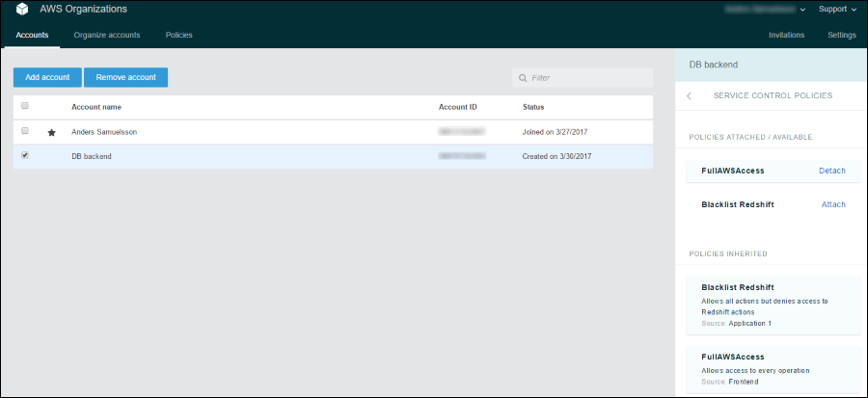The width and height of the screenshot is (868, 398).
Task: Click the star icon beside Anders Samuelsson
Action: (x=51, y=133)
